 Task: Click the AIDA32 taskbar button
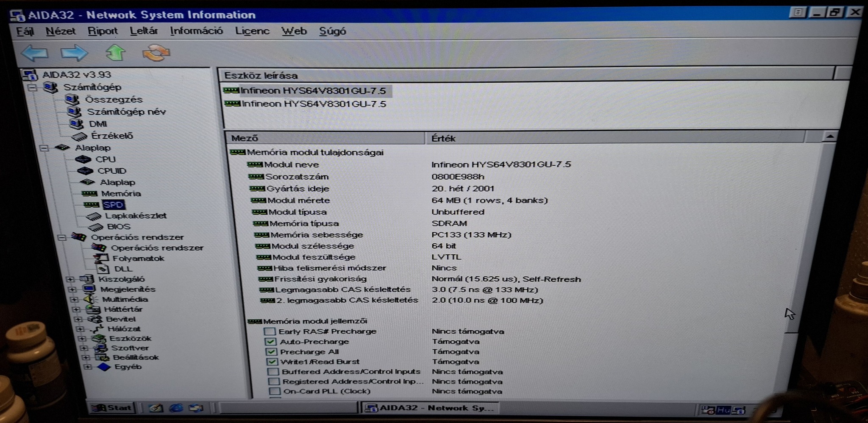coord(430,408)
